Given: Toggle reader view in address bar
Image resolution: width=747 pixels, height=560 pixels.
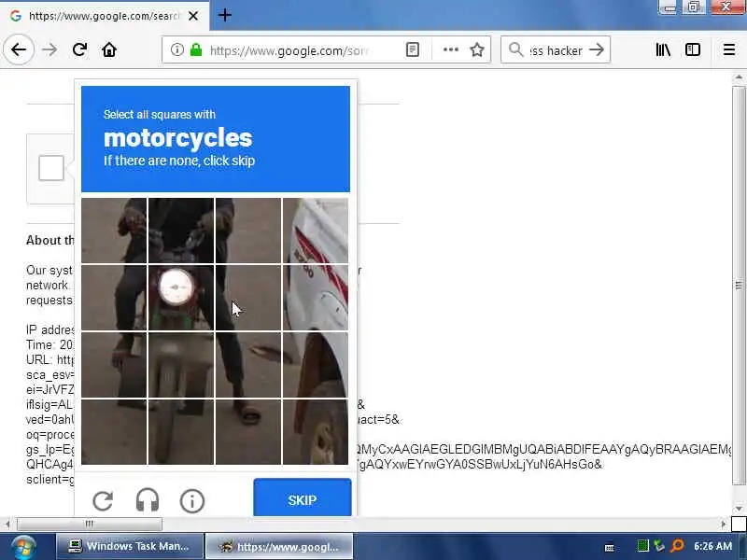Looking at the screenshot, I should (413, 49).
